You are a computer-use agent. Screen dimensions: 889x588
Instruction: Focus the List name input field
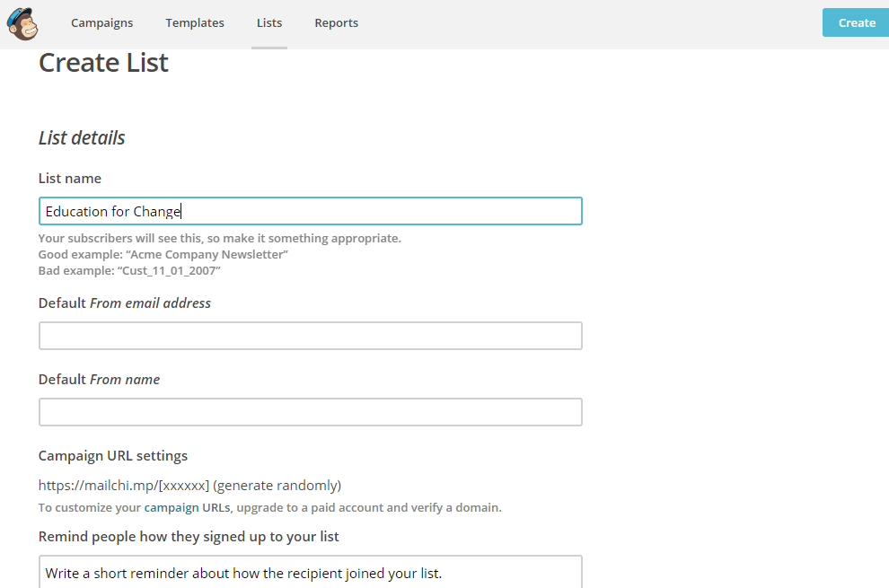click(x=310, y=210)
